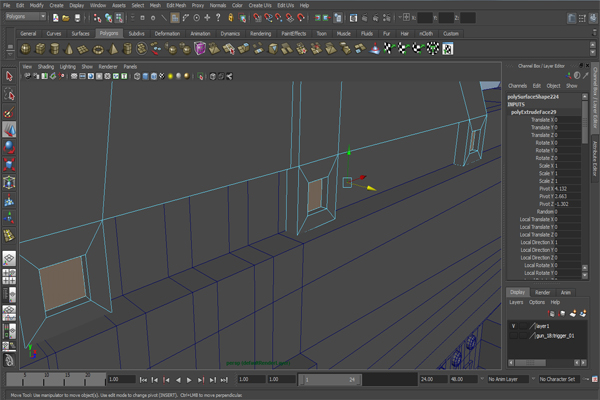Viewport: 600px width, 400px height.
Task: Open the Render View clapperboard icon
Action: click(x=354, y=18)
